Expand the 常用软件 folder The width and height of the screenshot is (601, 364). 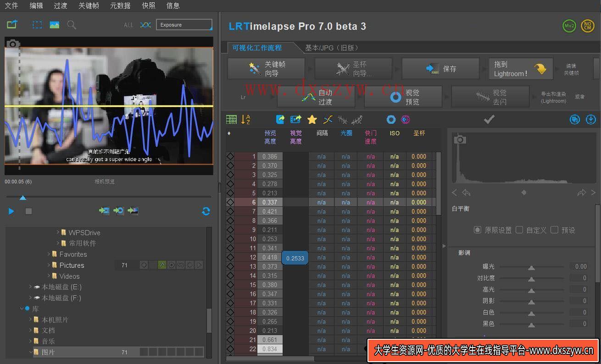pyautogui.click(x=58, y=243)
